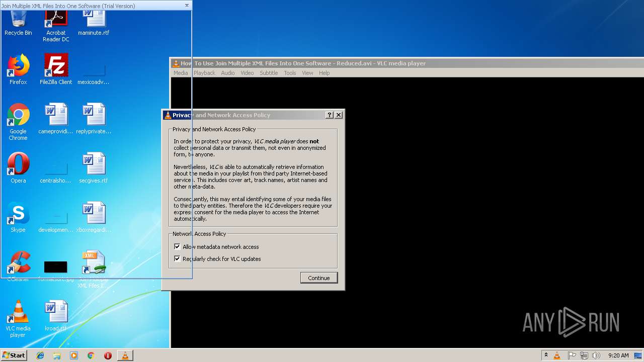Show hidden system tray icons
This screenshot has width=644, height=362.
(546, 355)
